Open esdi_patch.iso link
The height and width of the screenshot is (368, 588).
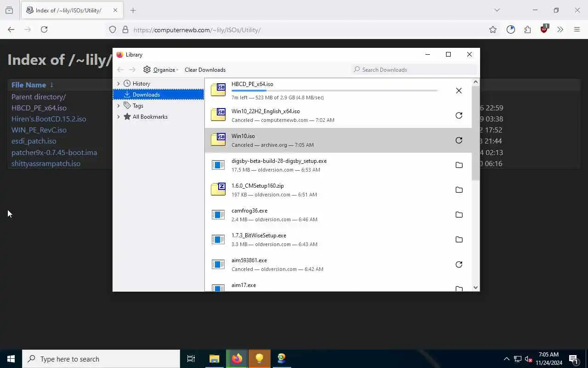coord(34,141)
